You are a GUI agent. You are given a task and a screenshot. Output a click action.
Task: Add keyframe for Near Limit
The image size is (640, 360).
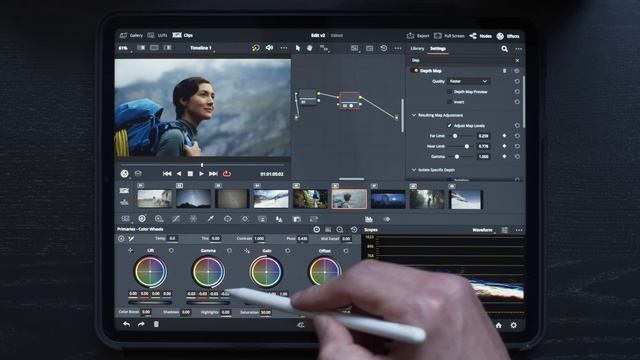pos(504,146)
